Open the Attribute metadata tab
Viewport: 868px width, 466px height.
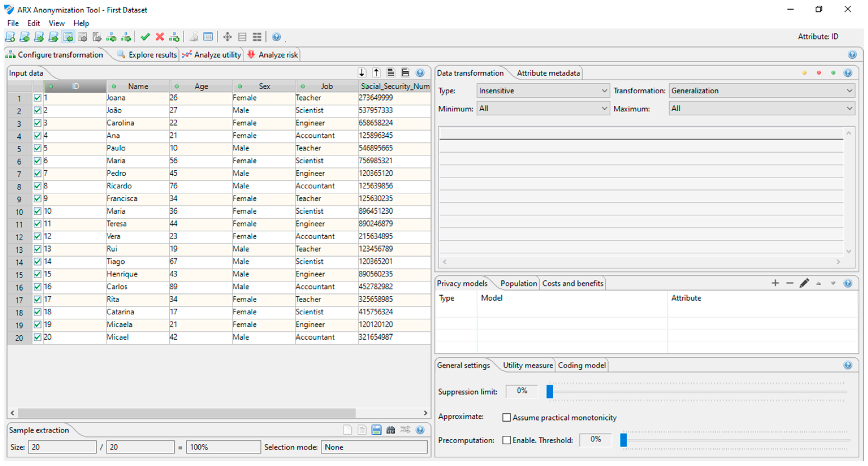click(x=548, y=73)
